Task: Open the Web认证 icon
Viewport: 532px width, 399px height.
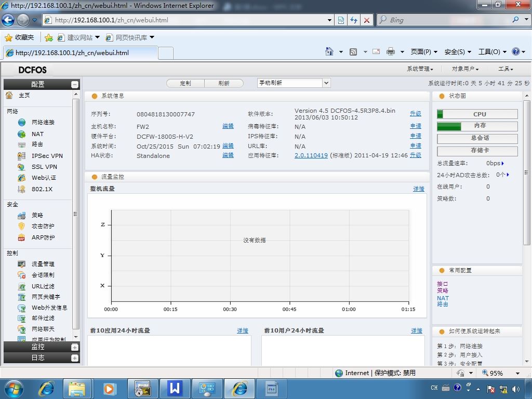Action: tap(22, 178)
